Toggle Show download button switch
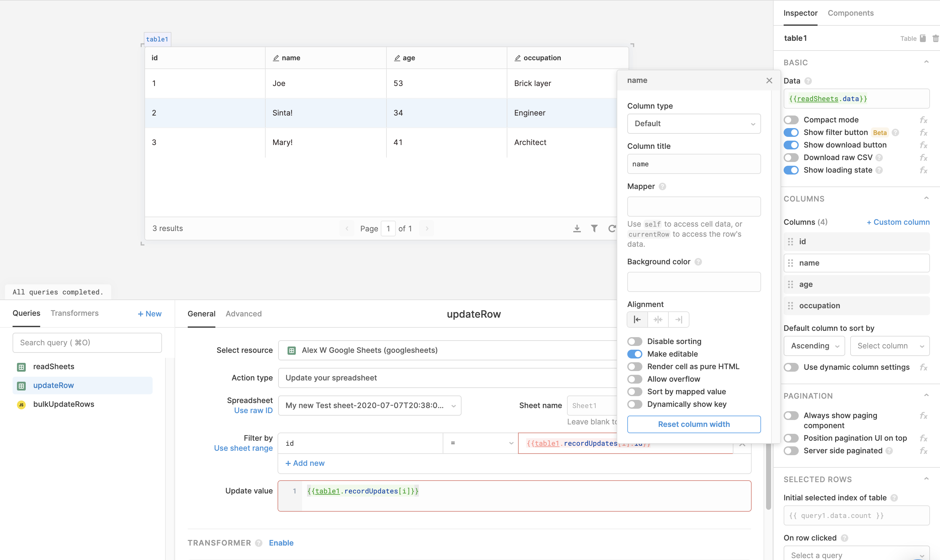Screen dimensions: 940x560 point(791,145)
